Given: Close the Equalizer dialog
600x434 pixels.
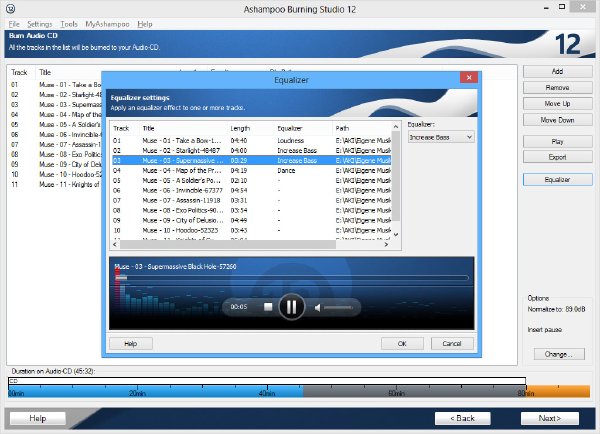Looking at the screenshot, I should tap(469, 77).
